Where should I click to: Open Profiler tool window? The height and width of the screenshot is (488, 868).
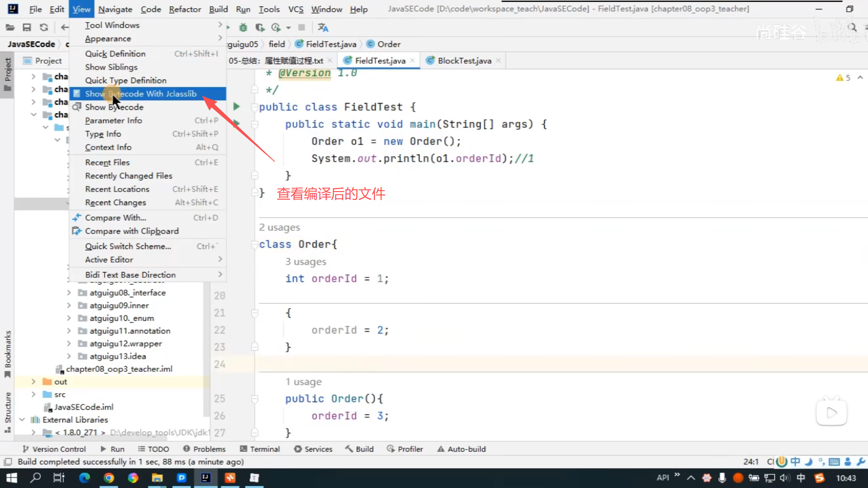point(405,449)
